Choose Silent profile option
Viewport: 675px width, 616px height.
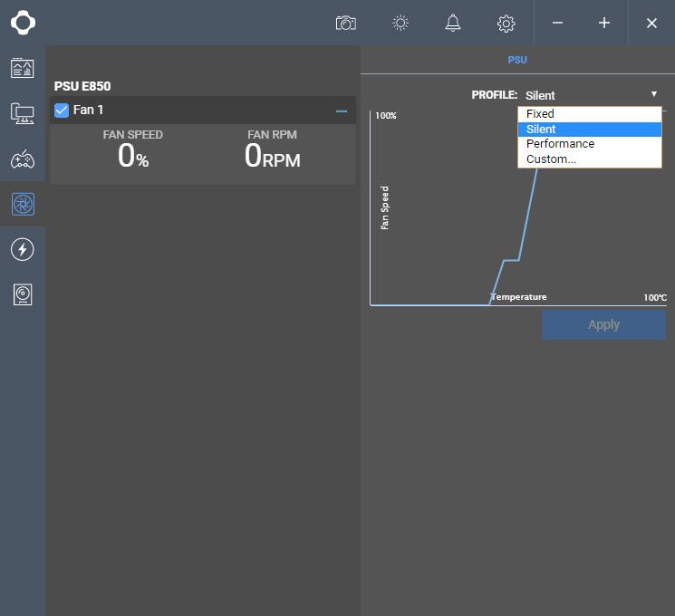(x=589, y=130)
